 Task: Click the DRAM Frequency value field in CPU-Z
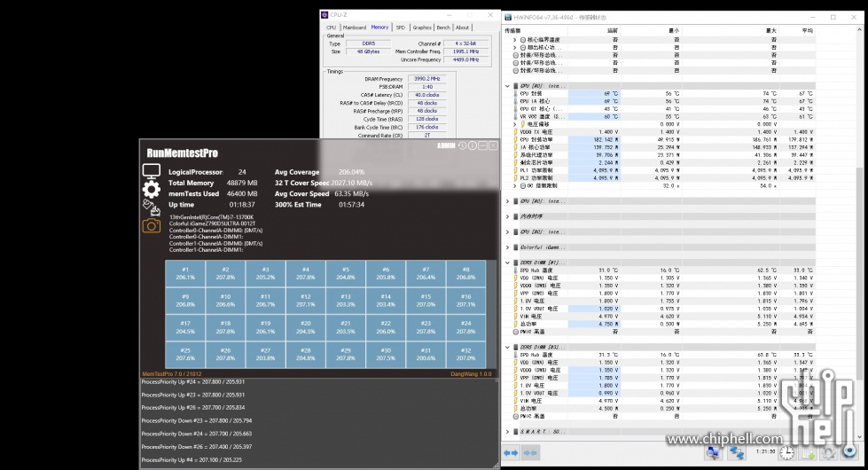426,79
